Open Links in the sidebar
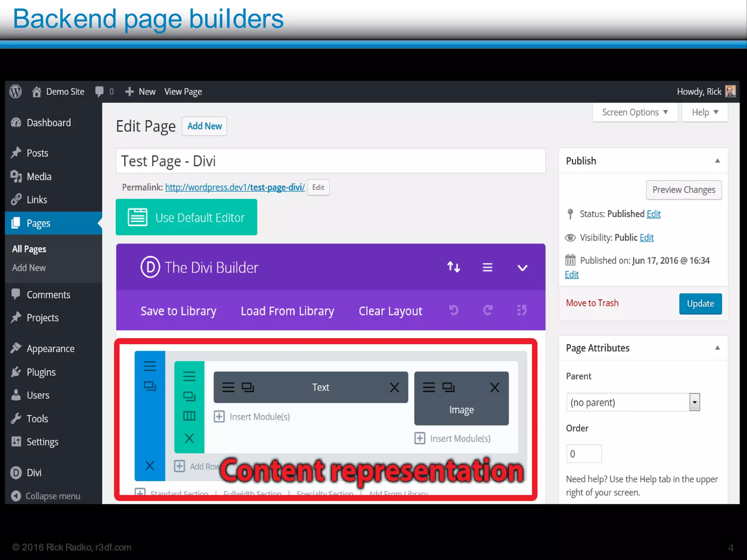Image resolution: width=747 pixels, height=560 pixels. [36, 200]
